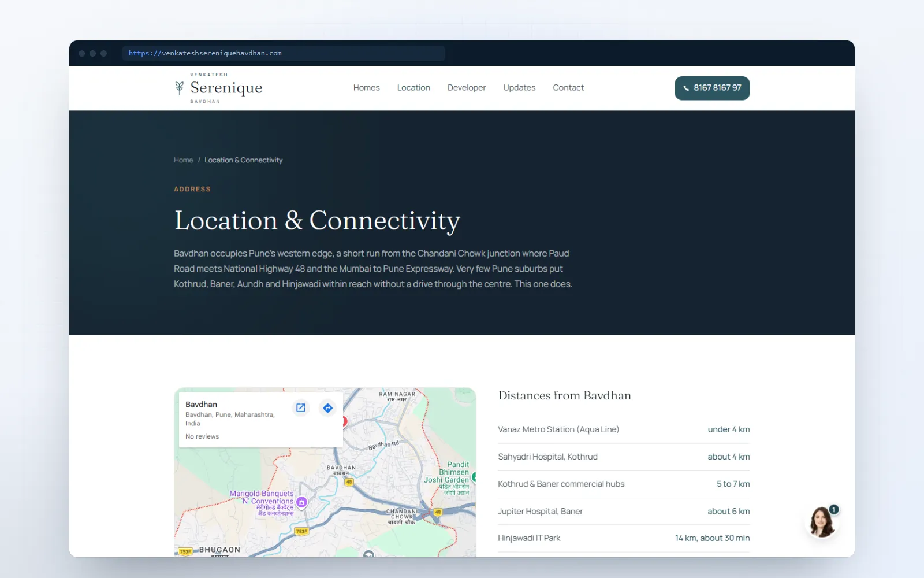Go to the Home breadcrumb link

point(184,160)
